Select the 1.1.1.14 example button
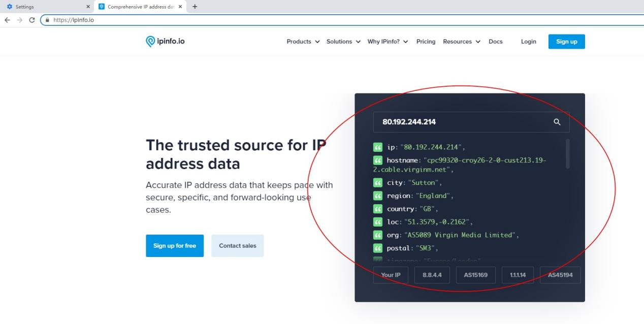644x324 pixels. tap(518, 275)
